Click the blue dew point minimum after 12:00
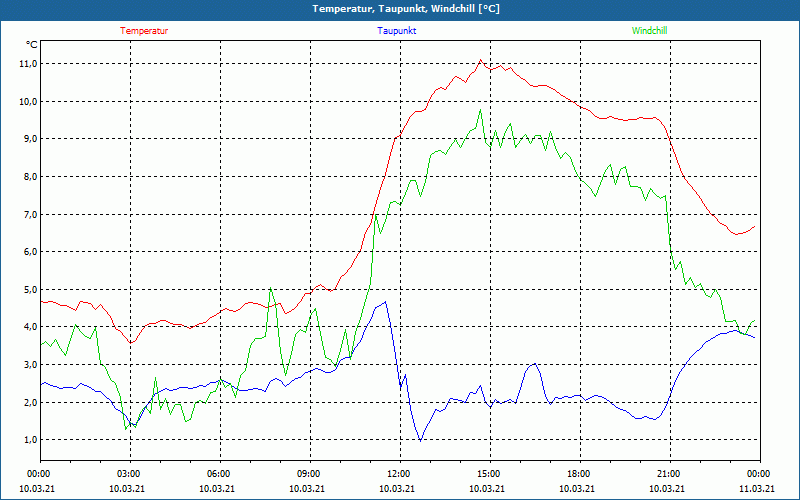This screenshot has height=500, width=800. click(x=420, y=440)
